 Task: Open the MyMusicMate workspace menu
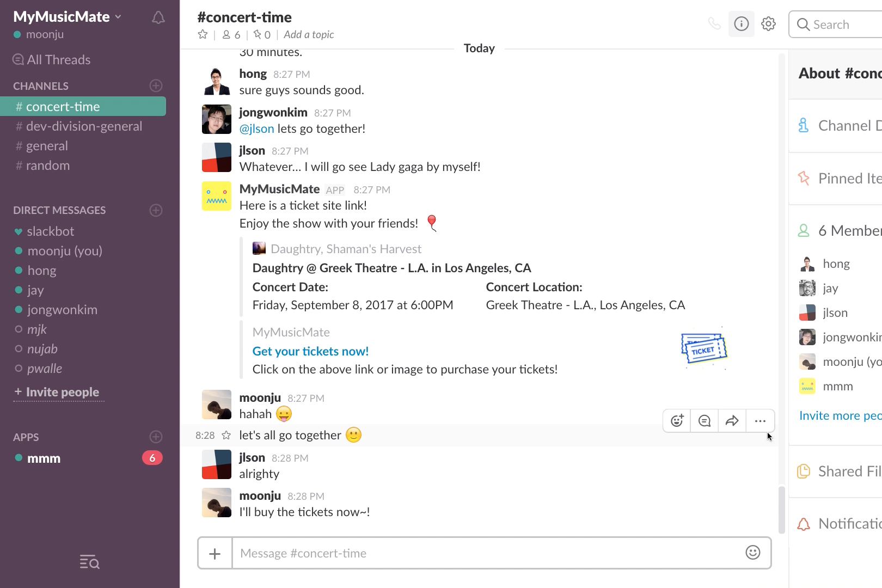click(x=68, y=17)
